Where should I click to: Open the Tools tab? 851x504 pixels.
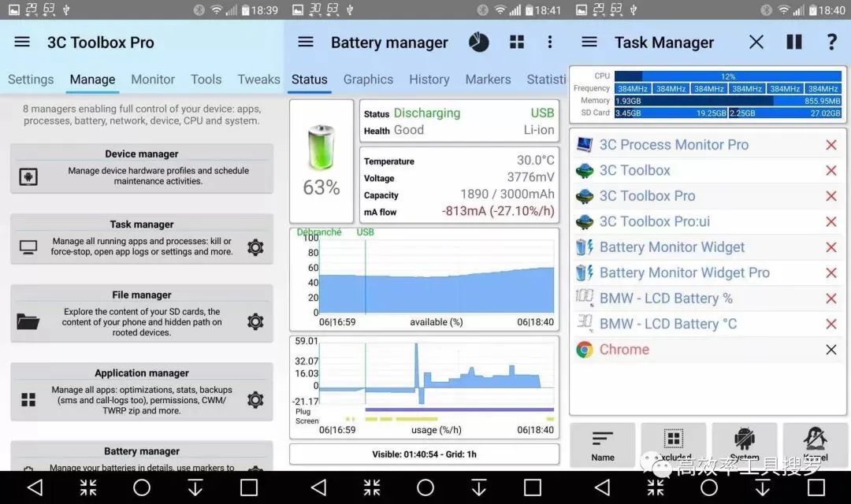(x=206, y=80)
